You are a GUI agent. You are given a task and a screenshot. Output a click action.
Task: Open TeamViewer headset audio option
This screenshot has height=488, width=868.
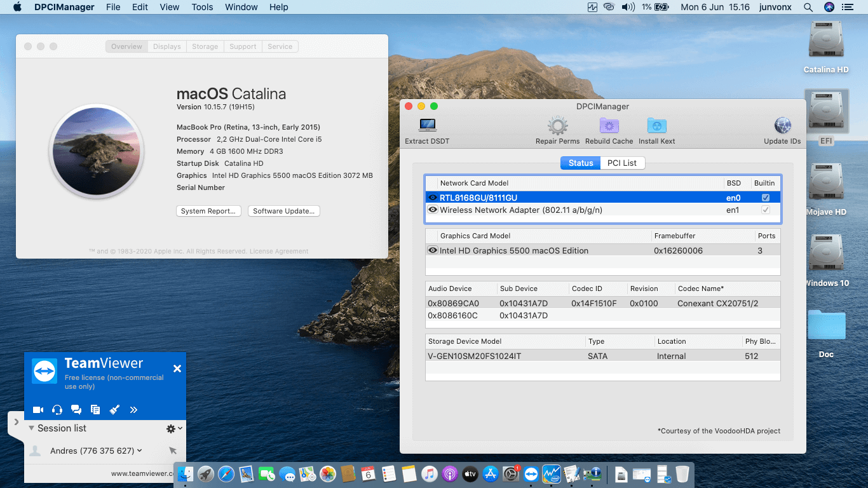point(57,410)
